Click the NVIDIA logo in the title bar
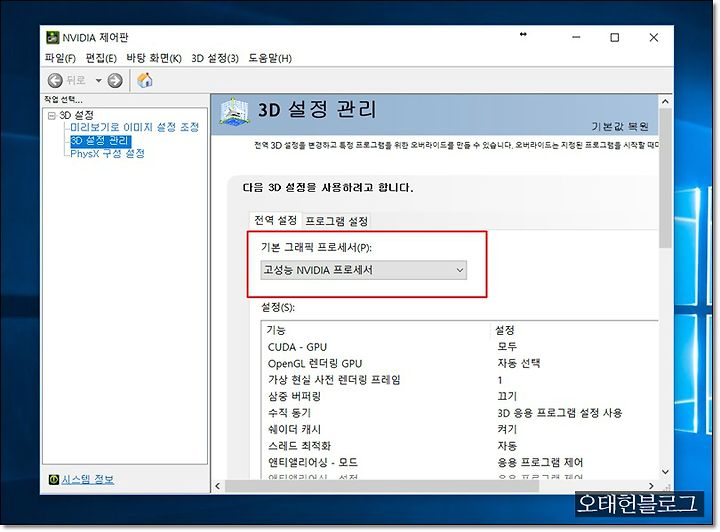Screen dimensions: 720x532 (x=53, y=38)
